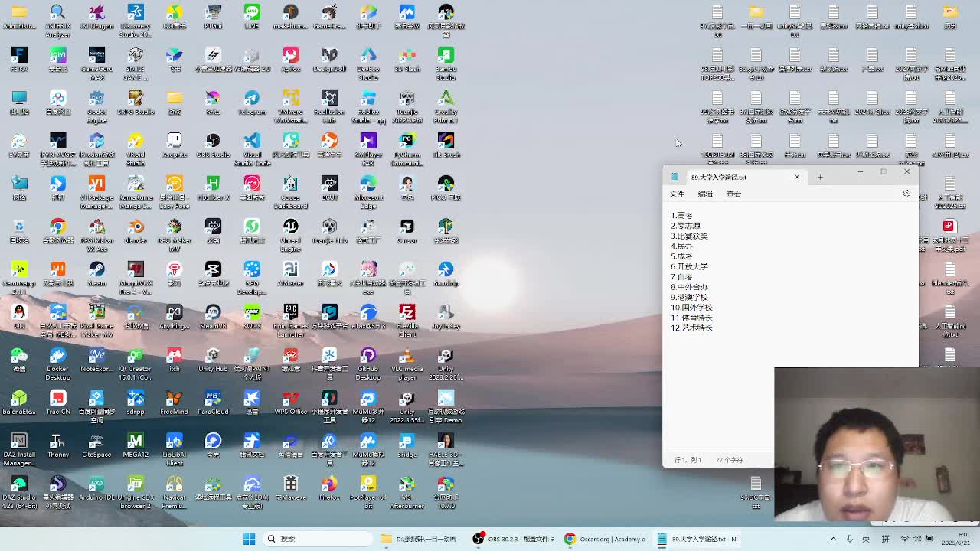Launch VLC media player shortcut

click(x=407, y=356)
